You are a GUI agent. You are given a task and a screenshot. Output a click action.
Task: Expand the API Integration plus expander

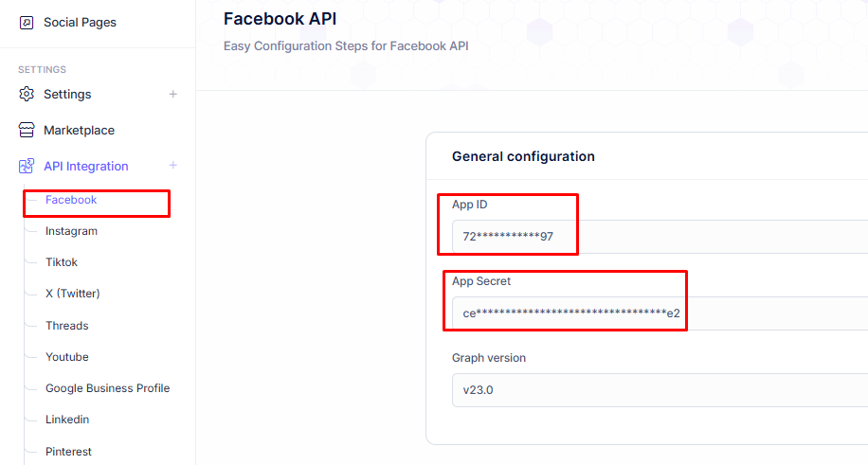point(172,166)
